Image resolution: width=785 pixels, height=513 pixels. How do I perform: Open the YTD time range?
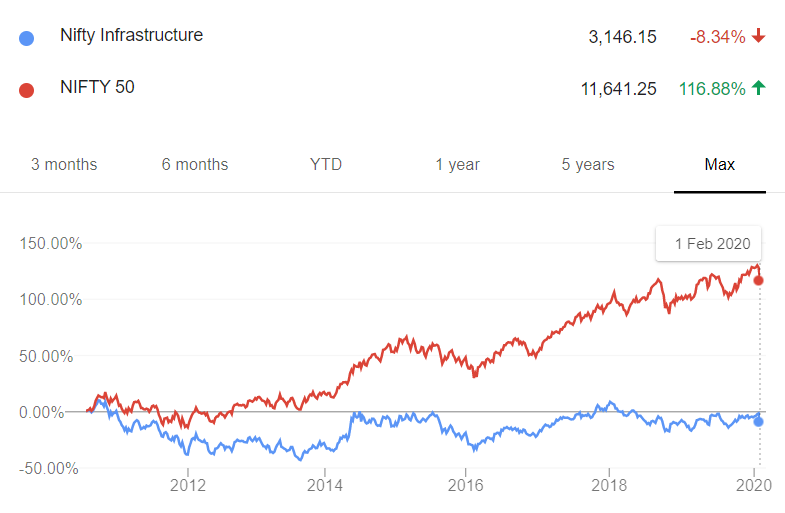[x=326, y=164]
